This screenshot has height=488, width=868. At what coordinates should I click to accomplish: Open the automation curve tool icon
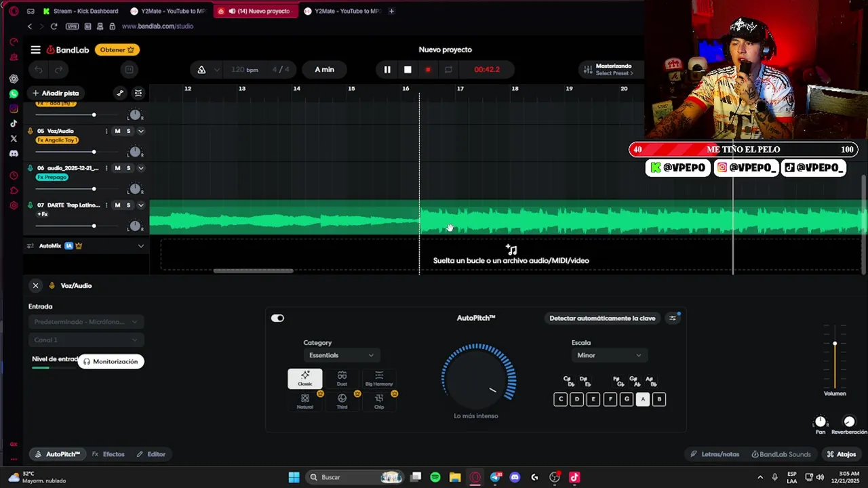pos(120,93)
